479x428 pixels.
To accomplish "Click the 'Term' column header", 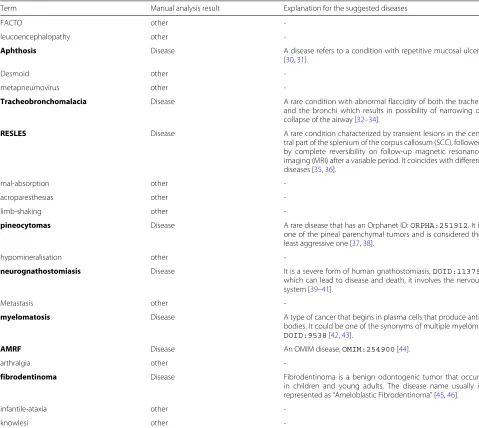I will pyautogui.click(x=8, y=8).
